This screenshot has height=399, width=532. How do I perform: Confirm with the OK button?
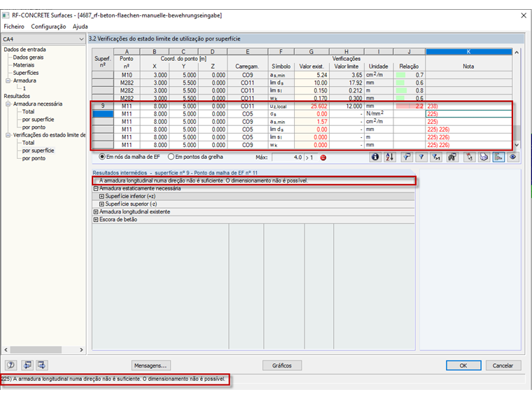coord(463,365)
